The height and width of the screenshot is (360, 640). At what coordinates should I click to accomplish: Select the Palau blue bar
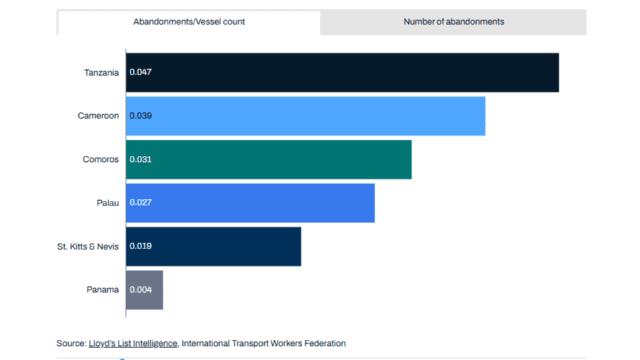pos(250,203)
